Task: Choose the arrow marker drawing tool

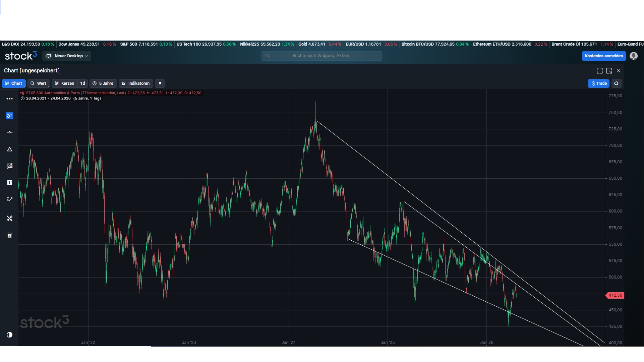Action: coord(9,199)
